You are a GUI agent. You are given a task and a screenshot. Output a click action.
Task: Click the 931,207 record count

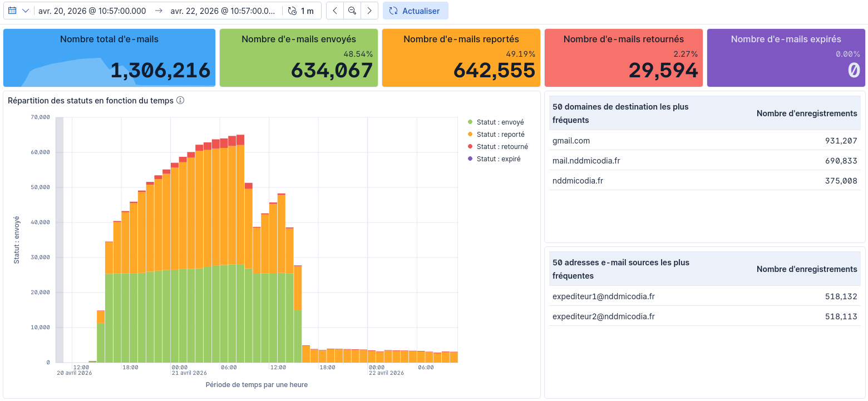coord(841,140)
